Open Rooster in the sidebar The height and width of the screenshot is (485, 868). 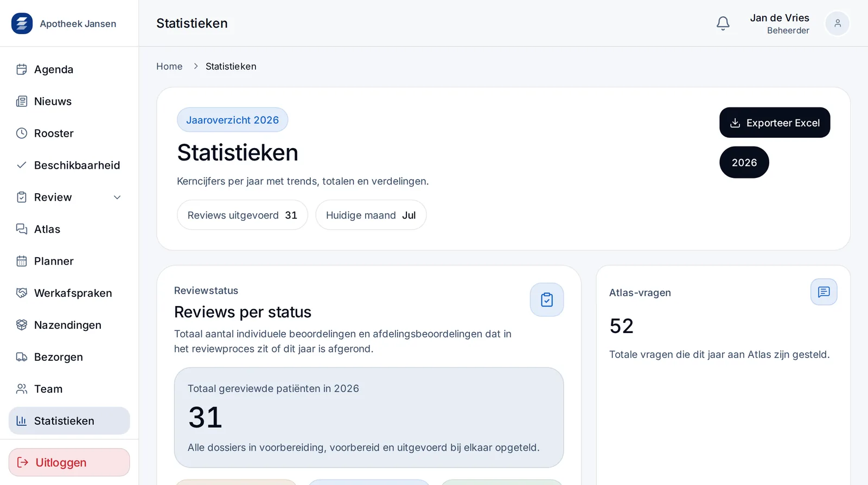(x=69, y=133)
